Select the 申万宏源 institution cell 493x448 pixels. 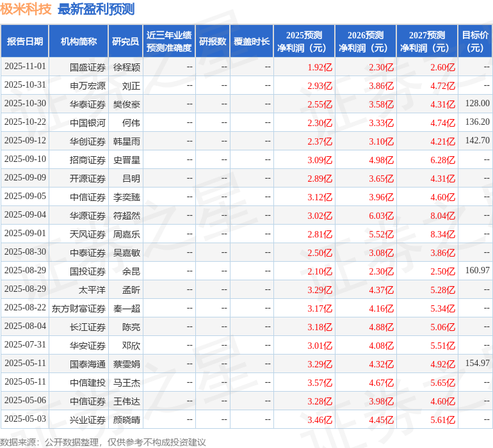(88, 86)
